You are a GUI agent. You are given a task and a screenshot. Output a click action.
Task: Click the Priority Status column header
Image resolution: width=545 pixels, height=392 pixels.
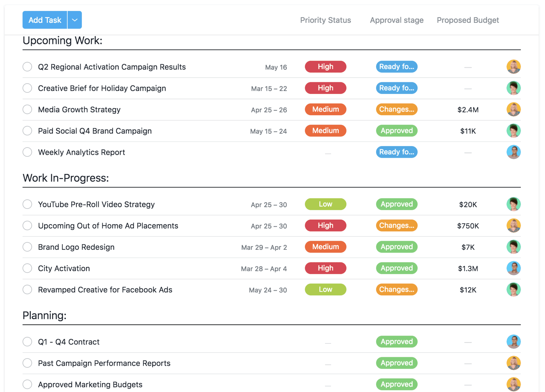click(x=325, y=20)
